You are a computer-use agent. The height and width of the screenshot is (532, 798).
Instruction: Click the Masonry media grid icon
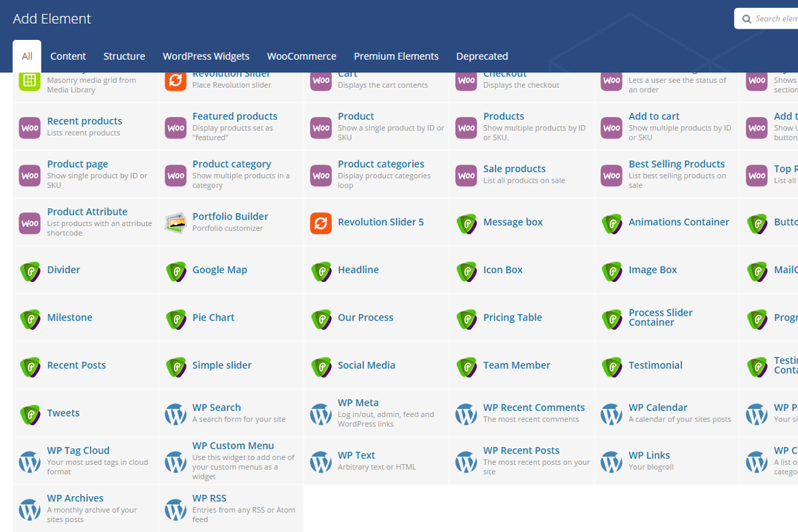pyautogui.click(x=30, y=80)
